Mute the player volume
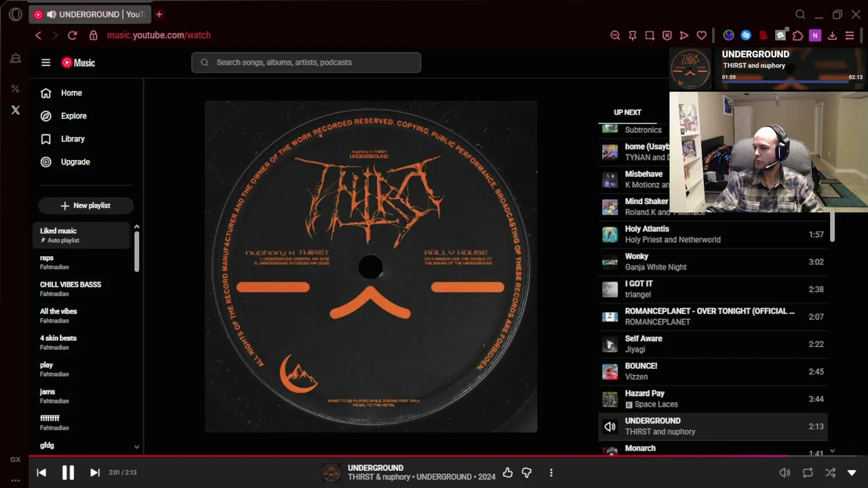Image resolution: width=868 pixels, height=488 pixels. coord(785,472)
